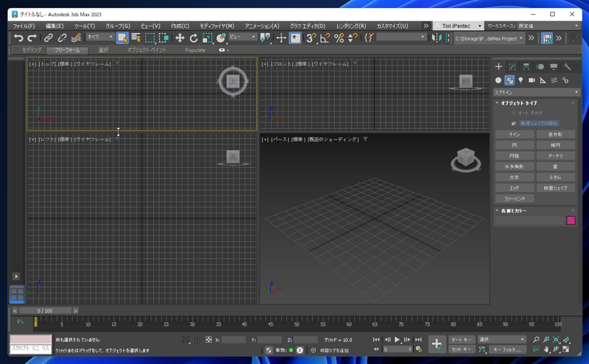Screen dimensions: 589x364
Task: Open the Motion panel icon
Action: pos(540,67)
